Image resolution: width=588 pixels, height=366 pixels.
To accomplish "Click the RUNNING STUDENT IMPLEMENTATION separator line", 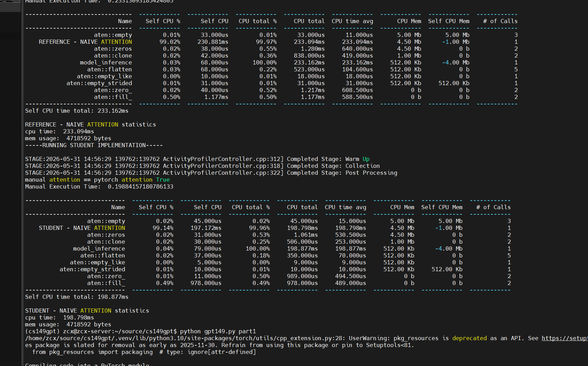I will [94, 145].
